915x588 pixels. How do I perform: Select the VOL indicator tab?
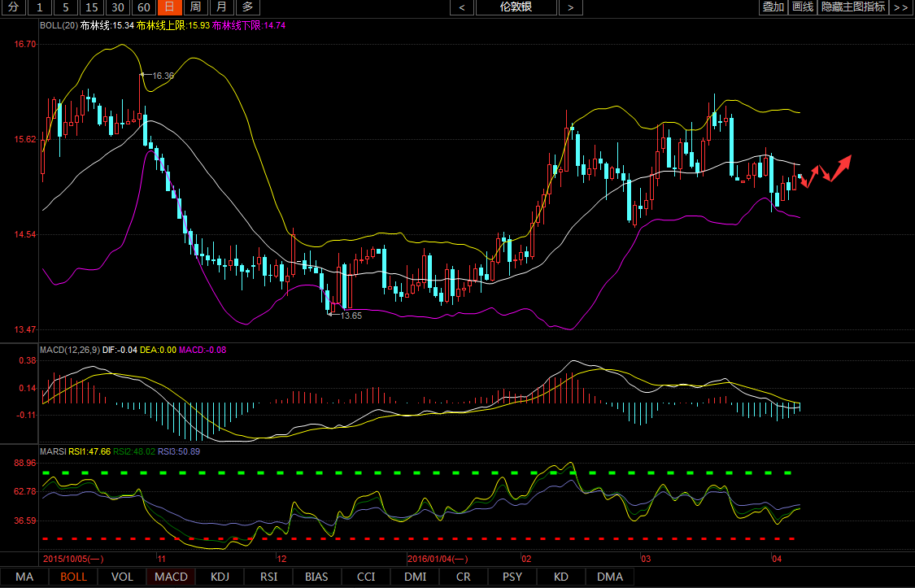(122, 577)
